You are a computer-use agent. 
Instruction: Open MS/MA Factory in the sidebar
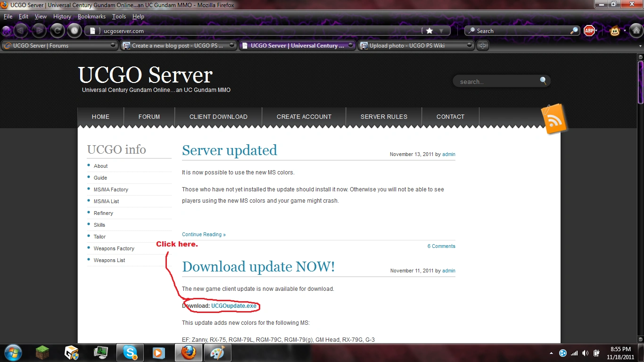click(111, 189)
